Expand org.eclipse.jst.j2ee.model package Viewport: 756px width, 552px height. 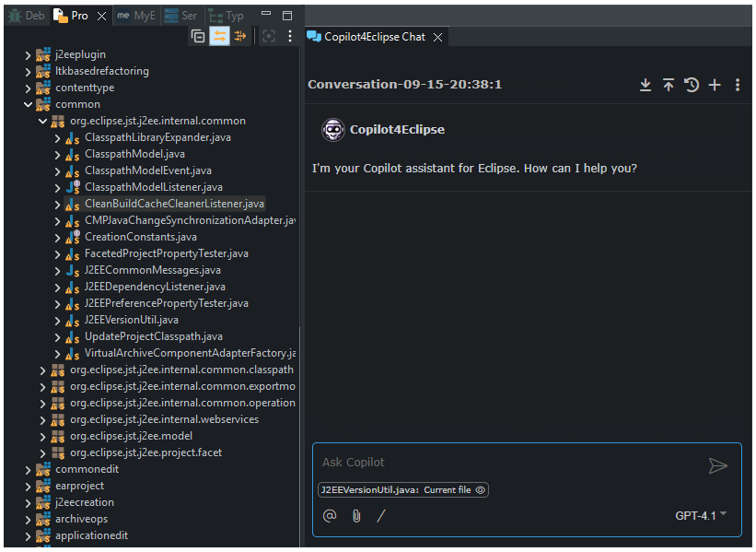(42, 437)
